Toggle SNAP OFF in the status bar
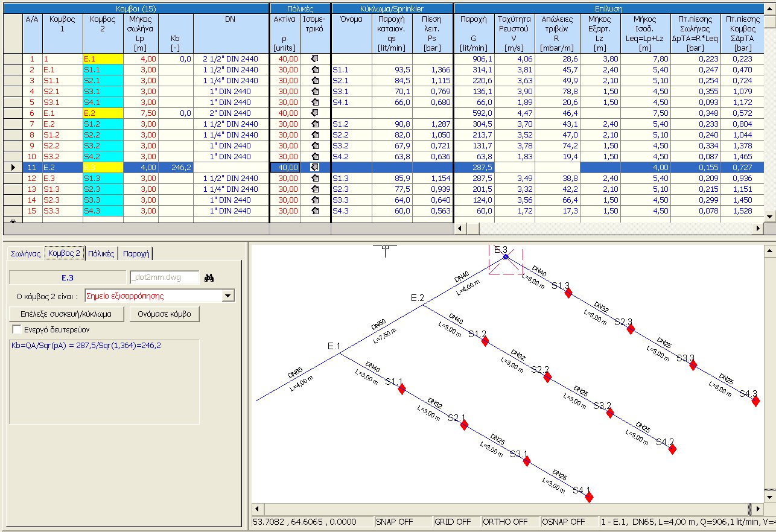The width and height of the screenshot is (776, 532). [396, 522]
